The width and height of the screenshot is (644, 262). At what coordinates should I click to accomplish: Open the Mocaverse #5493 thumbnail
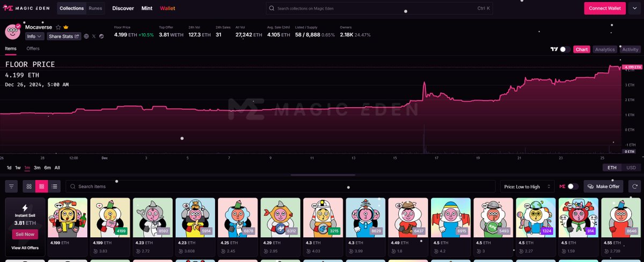493,218
